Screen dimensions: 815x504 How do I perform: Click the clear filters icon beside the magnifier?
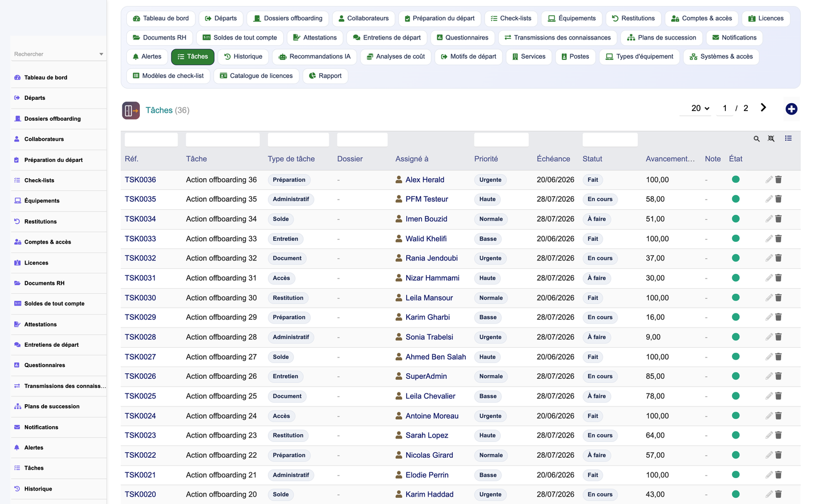coord(771,139)
